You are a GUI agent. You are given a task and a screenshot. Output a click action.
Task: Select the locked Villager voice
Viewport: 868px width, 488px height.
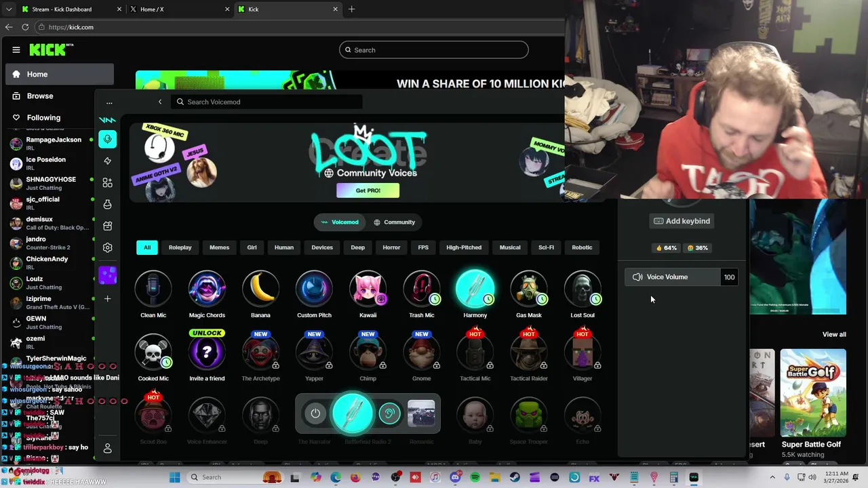pos(583,352)
